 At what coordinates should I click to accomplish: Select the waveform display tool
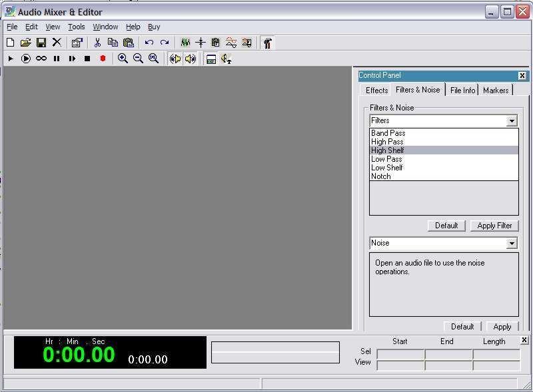(185, 42)
